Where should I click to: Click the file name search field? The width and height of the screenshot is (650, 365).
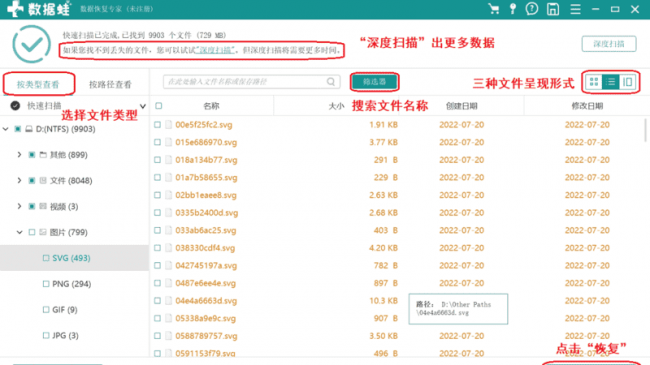252,82
